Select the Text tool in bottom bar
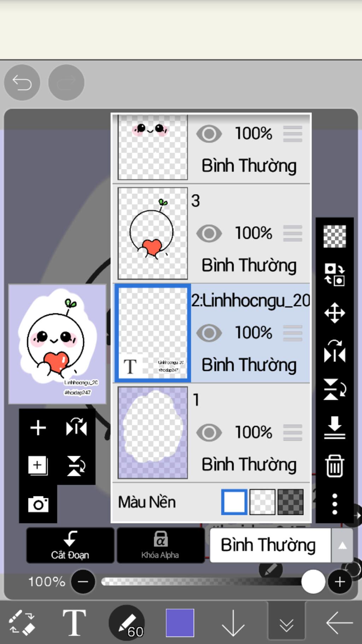Image resolution: width=362 pixels, height=644 pixels. point(74,623)
